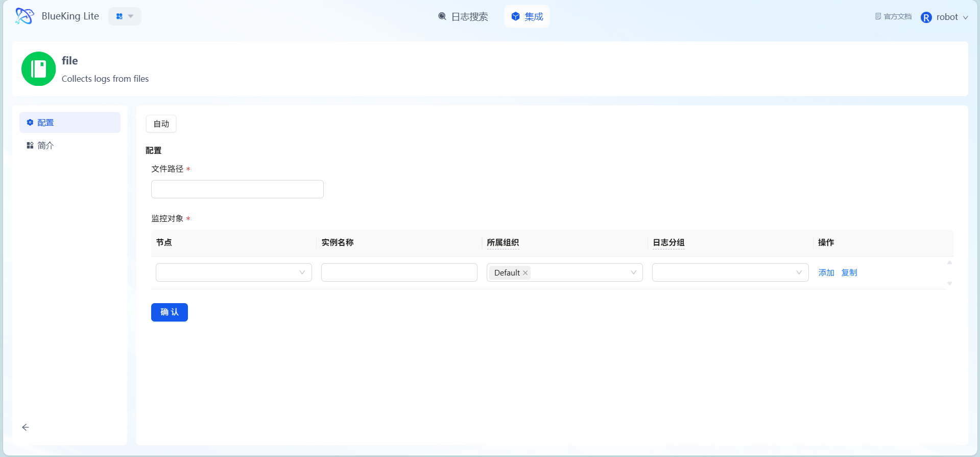Open the app switcher grid dropdown
The image size is (980, 457).
point(125,16)
